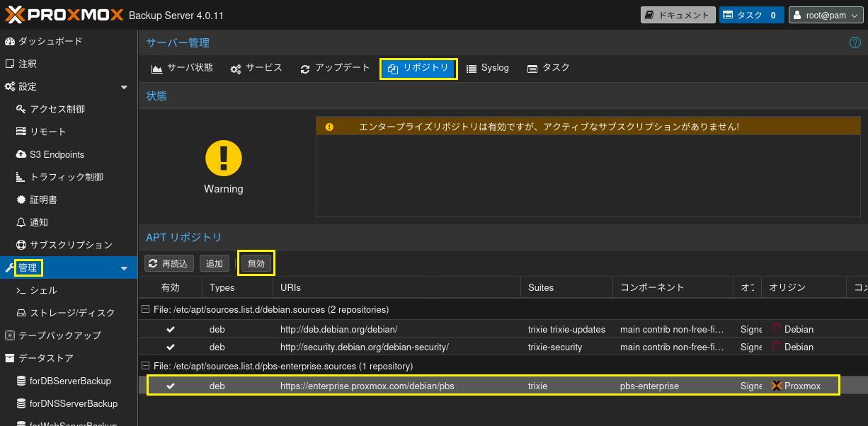The width and height of the screenshot is (868, 426).
Task: Click the シェル terminal prompt icon
Action: click(x=21, y=290)
